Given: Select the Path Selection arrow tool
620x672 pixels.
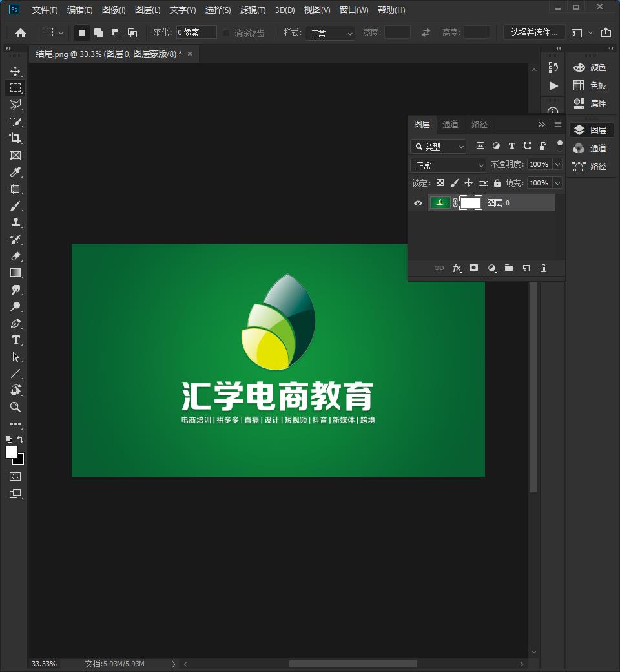Looking at the screenshot, I should (15, 357).
